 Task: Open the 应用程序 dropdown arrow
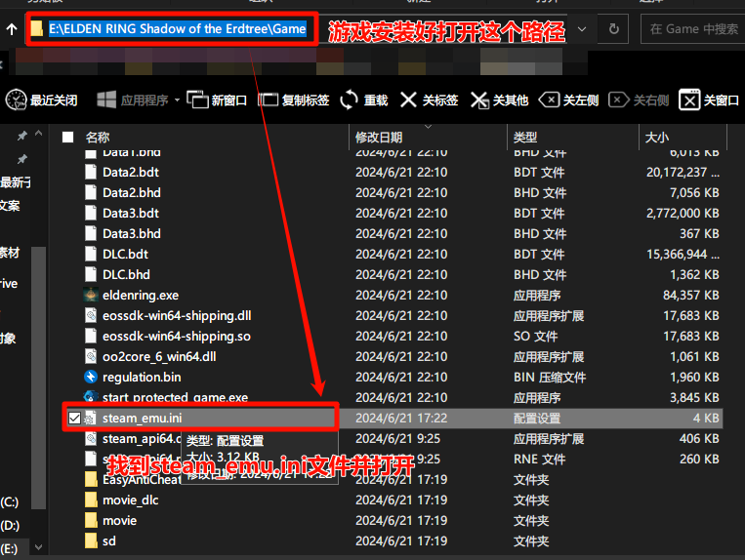[178, 100]
